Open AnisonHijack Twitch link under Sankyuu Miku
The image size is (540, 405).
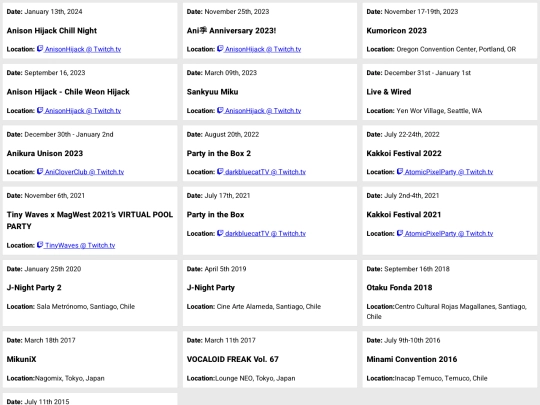click(259, 111)
